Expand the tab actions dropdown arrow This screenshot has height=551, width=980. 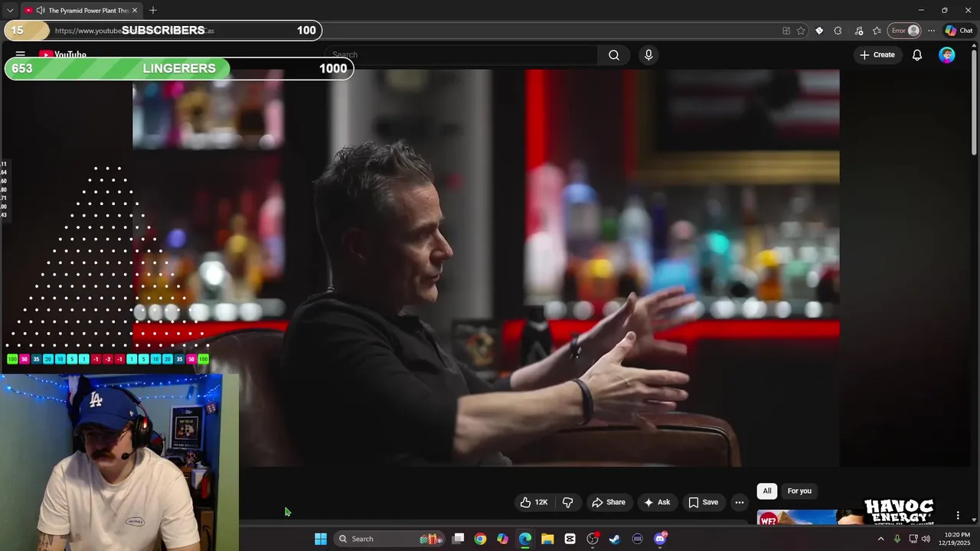(10, 10)
